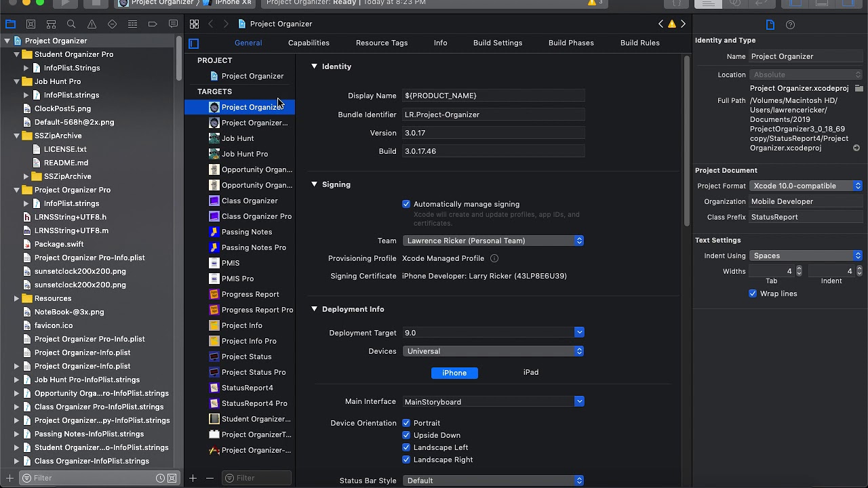Open the Project navigator folder icon
Image resolution: width=868 pixels, height=488 pixels.
coord(10,24)
